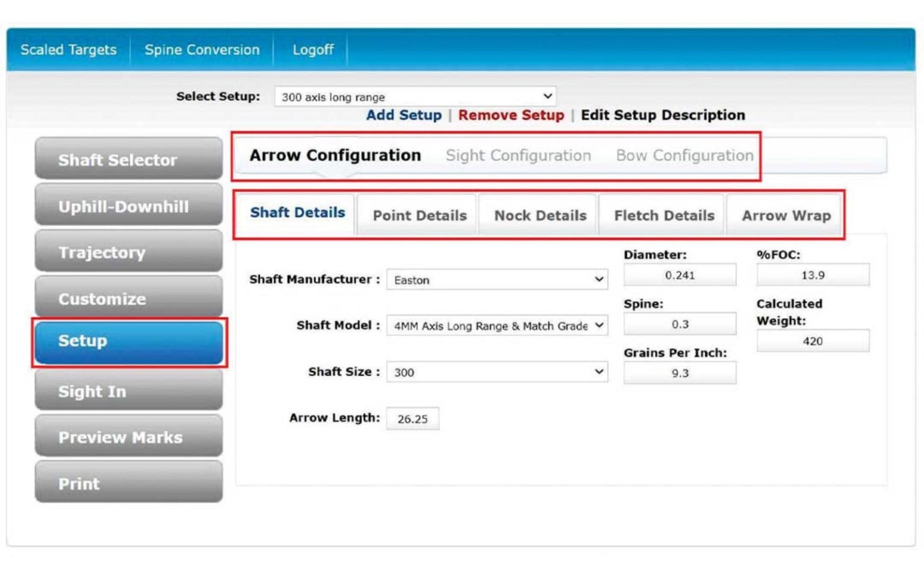The width and height of the screenshot is (924, 578).
Task: Click the Arrow Length input field
Action: pyautogui.click(x=412, y=419)
